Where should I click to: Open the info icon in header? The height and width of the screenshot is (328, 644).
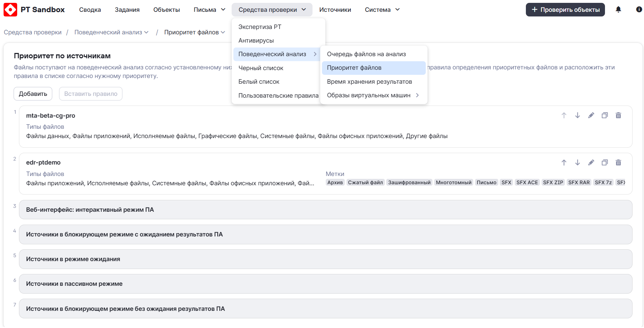(639, 10)
